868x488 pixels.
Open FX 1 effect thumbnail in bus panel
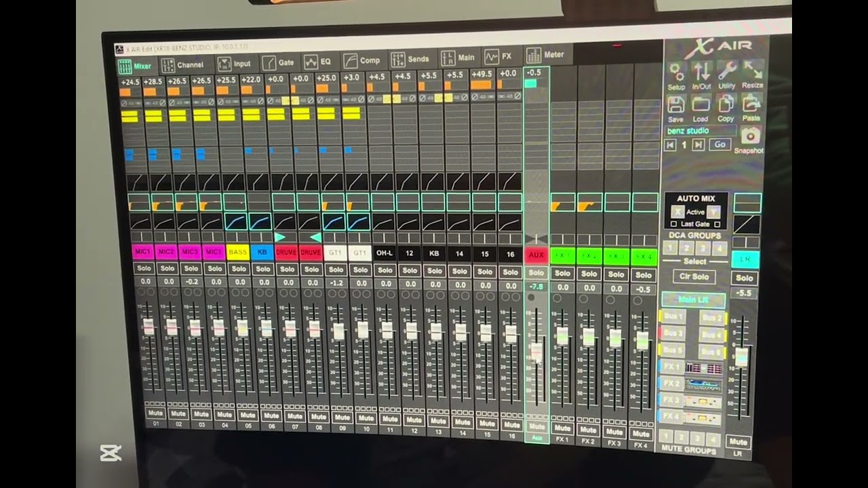coord(704,368)
